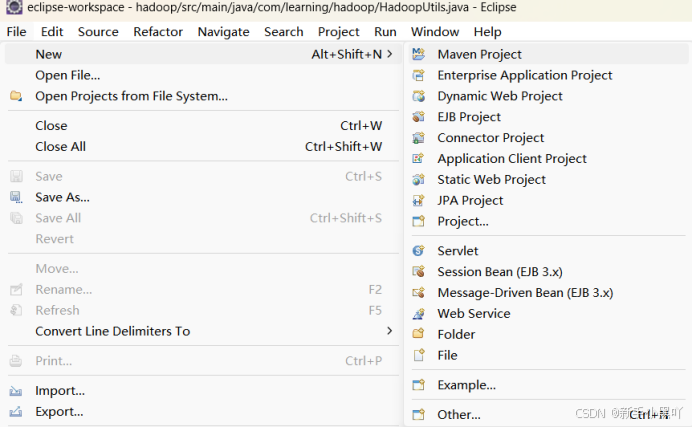The height and width of the screenshot is (427, 692).
Task: Open the Window menu
Action: pyautogui.click(x=435, y=32)
